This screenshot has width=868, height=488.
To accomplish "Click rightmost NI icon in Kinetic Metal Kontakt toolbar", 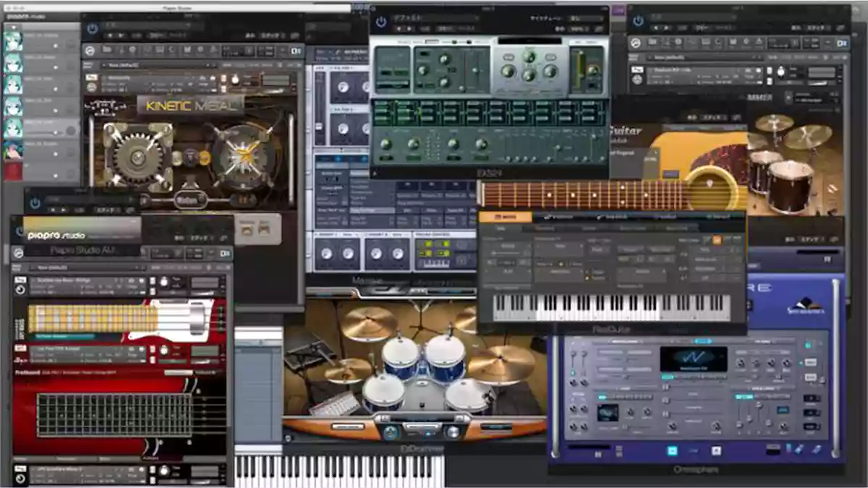I will tap(295, 51).
